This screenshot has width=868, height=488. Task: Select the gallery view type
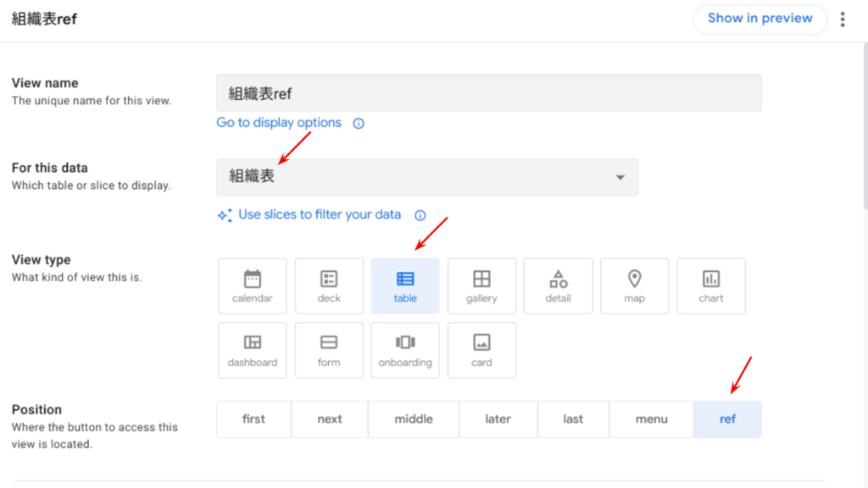coord(481,286)
